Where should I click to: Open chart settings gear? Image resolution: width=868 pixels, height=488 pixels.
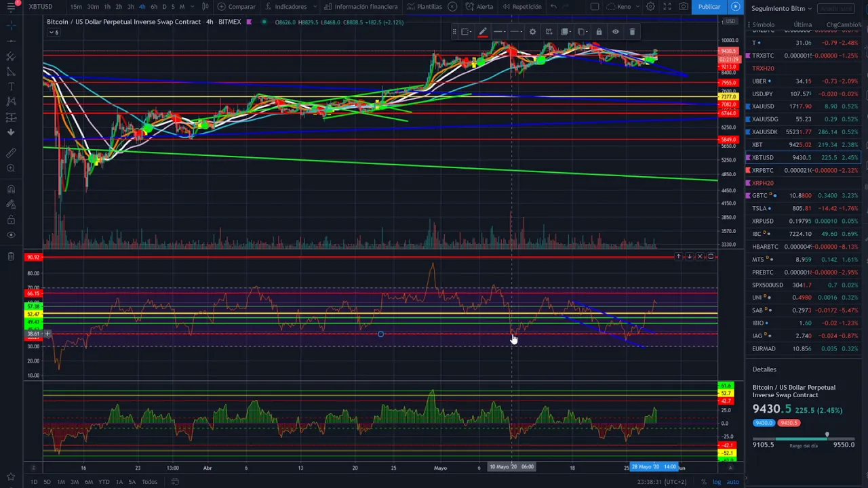[650, 7]
